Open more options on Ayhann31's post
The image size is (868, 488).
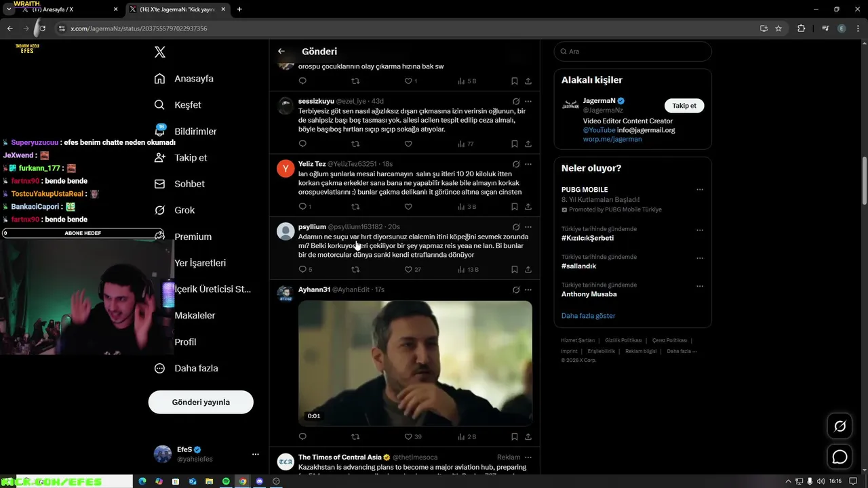(528, 289)
